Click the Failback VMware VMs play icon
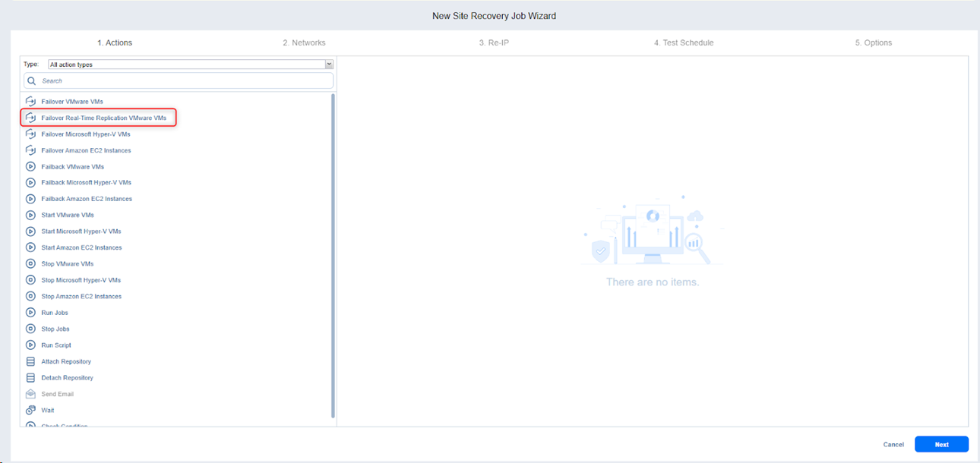This screenshot has height=463, width=980. point(31,167)
